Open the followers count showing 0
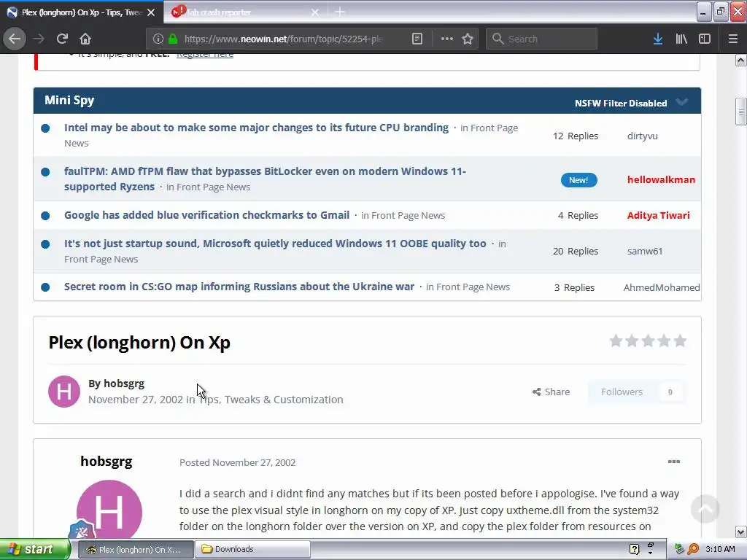Screen dimensions: 747x560 coord(670,392)
